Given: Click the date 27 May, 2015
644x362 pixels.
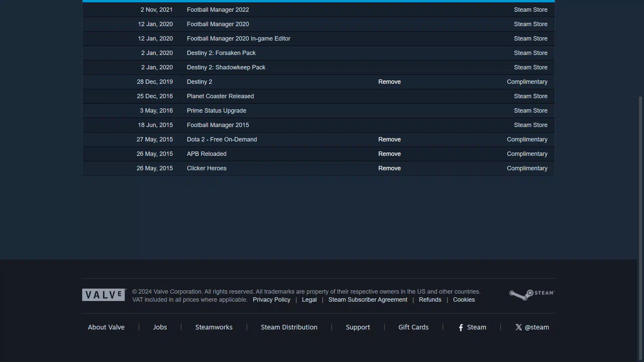Looking at the screenshot, I should [155, 139].
